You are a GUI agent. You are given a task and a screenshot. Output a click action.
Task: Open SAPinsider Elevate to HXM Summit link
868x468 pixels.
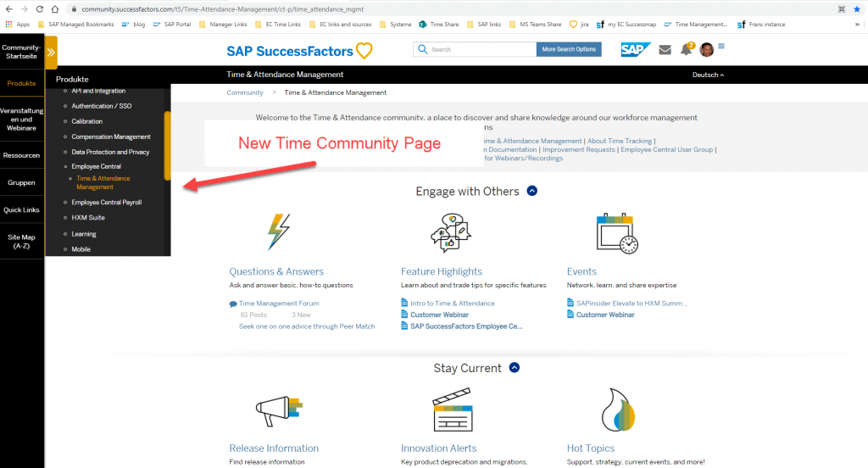click(632, 304)
